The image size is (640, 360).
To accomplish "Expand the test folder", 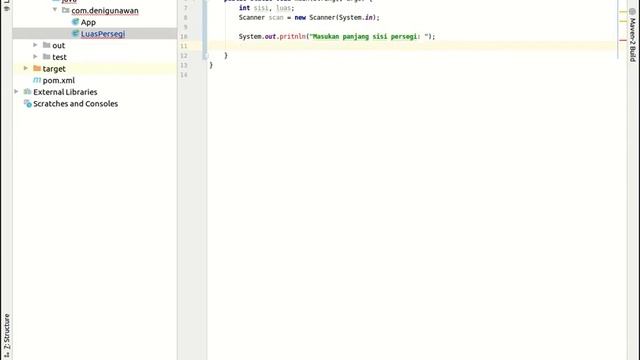I will (35, 56).
